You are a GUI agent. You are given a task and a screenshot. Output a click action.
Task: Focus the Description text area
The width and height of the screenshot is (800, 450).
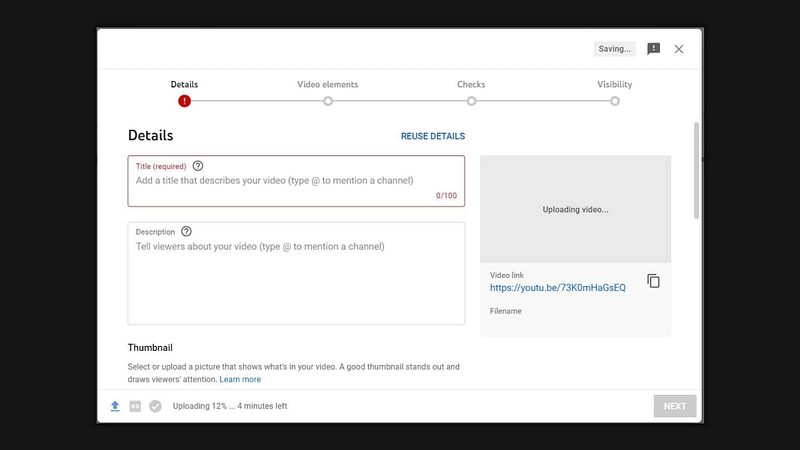[x=296, y=273]
